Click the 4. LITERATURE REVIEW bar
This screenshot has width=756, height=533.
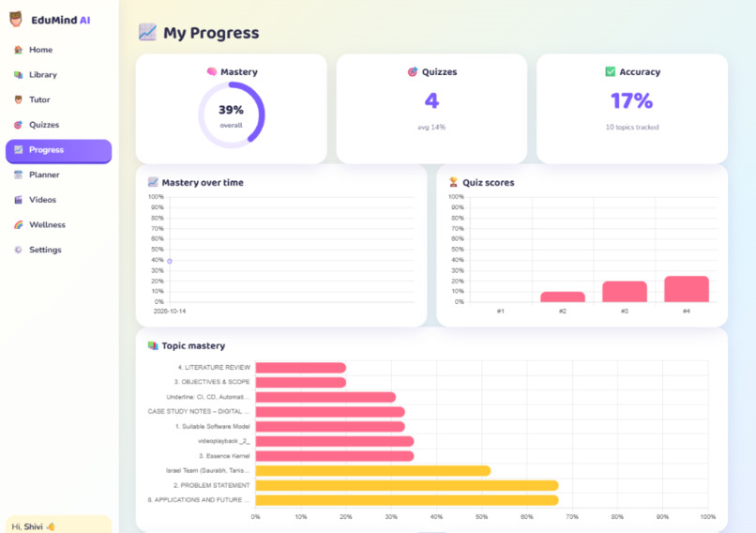(300, 368)
